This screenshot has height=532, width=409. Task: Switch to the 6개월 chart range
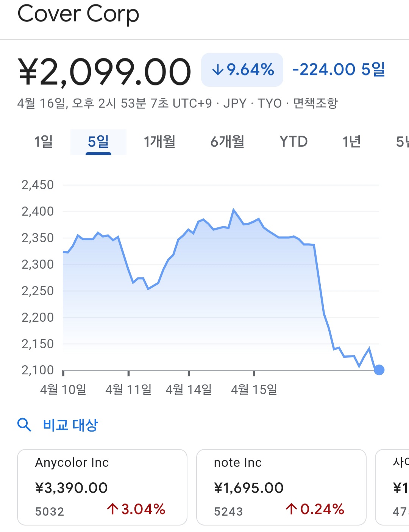click(x=227, y=142)
